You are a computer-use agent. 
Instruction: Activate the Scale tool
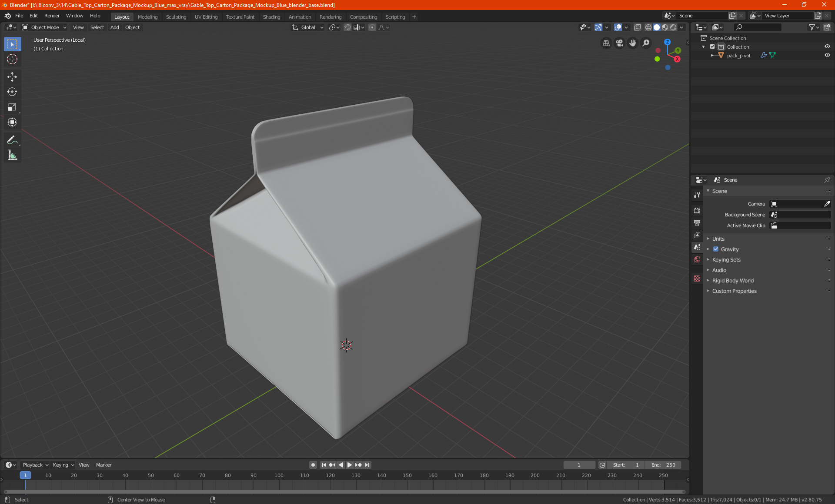[x=12, y=107]
